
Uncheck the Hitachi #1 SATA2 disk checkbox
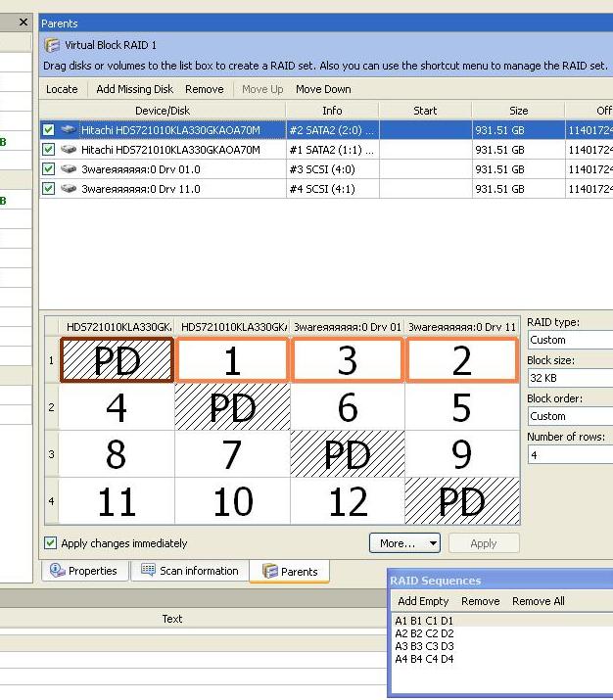click(x=48, y=150)
